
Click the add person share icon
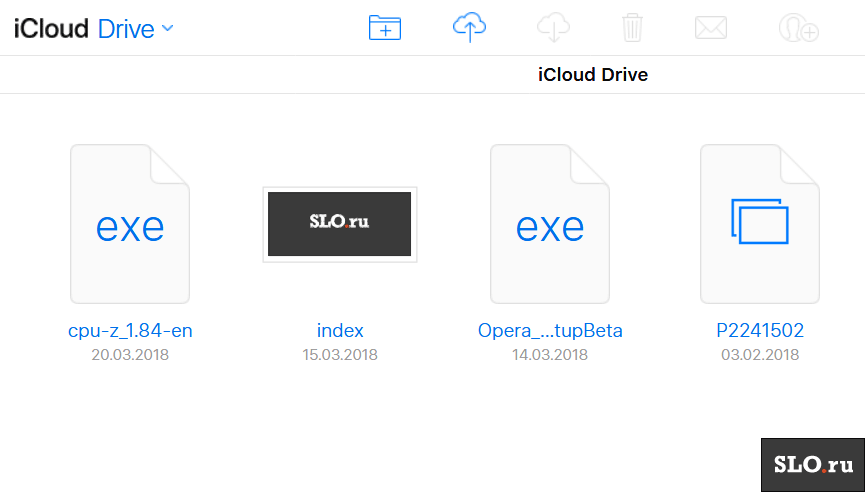[x=798, y=28]
